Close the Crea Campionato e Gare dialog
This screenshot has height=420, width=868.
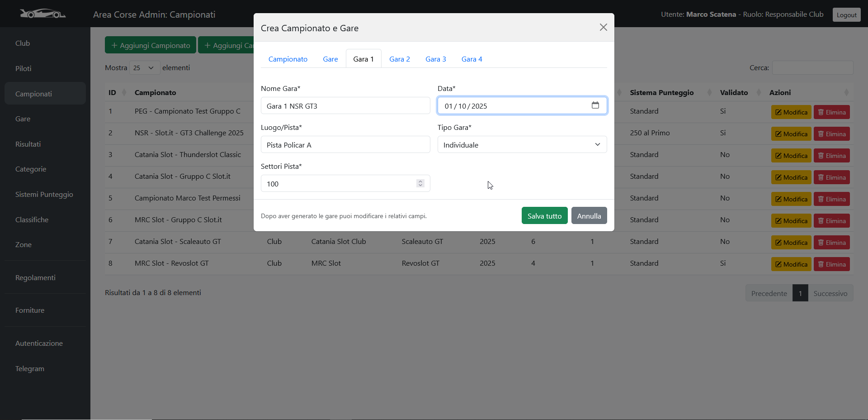pyautogui.click(x=603, y=28)
